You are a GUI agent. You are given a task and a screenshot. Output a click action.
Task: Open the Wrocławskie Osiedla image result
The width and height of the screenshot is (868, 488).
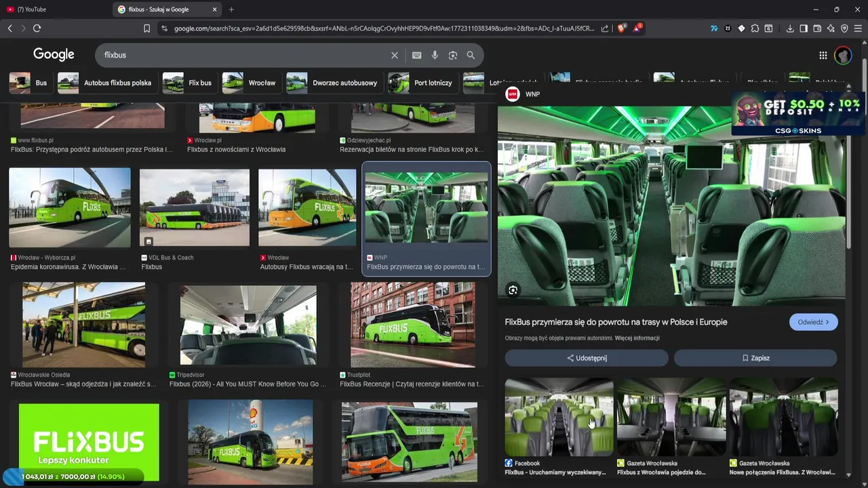[x=83, y=325]
